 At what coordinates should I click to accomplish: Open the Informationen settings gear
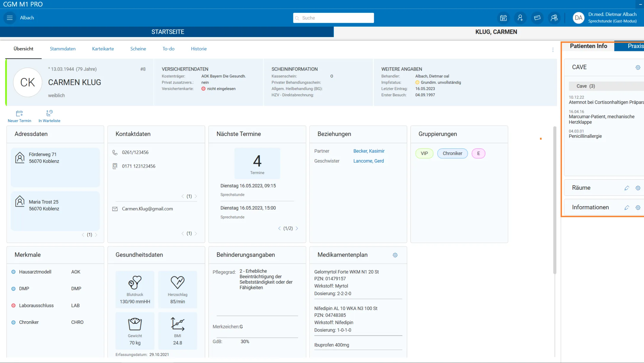(638, 207)
